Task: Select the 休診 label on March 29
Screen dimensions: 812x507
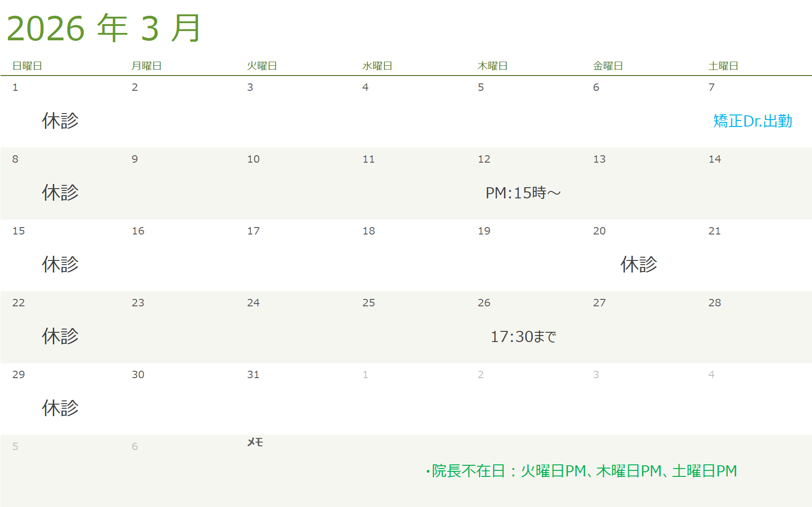Action: click(60, 408)
